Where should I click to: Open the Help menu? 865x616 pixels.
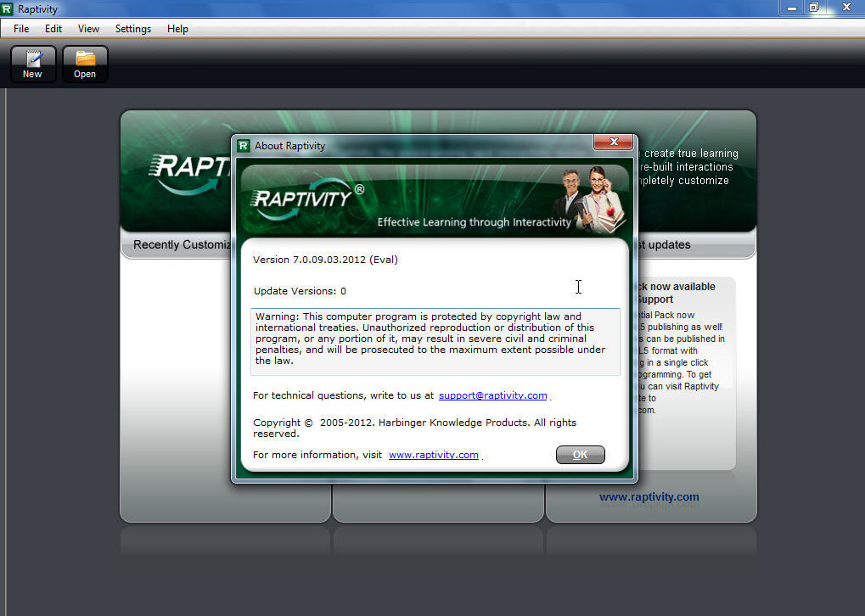pos(177,28)
